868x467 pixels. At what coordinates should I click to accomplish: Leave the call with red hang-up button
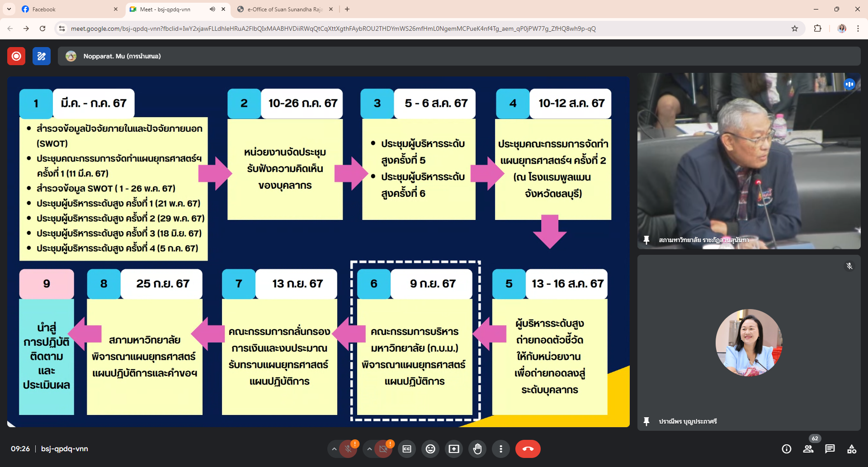528,449
